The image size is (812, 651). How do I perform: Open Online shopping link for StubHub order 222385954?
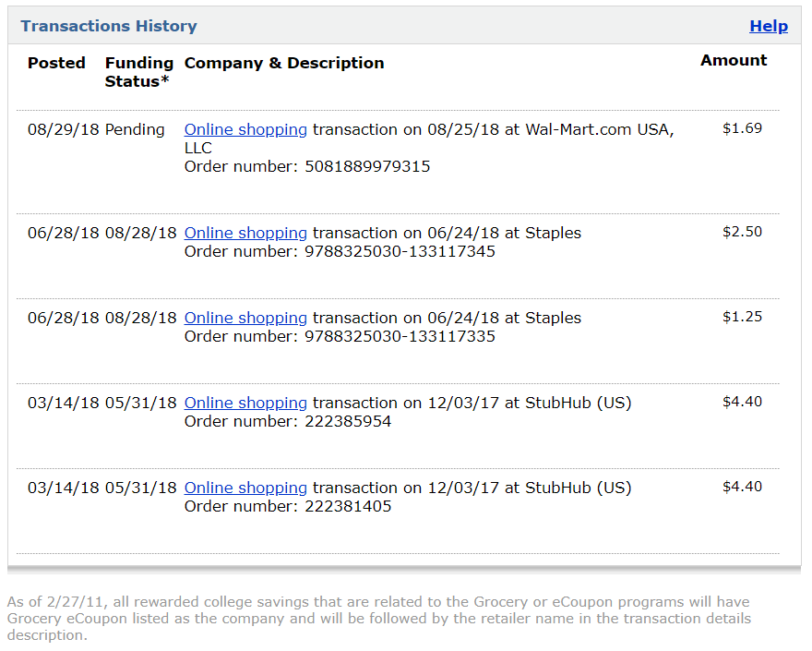point(245,404)
